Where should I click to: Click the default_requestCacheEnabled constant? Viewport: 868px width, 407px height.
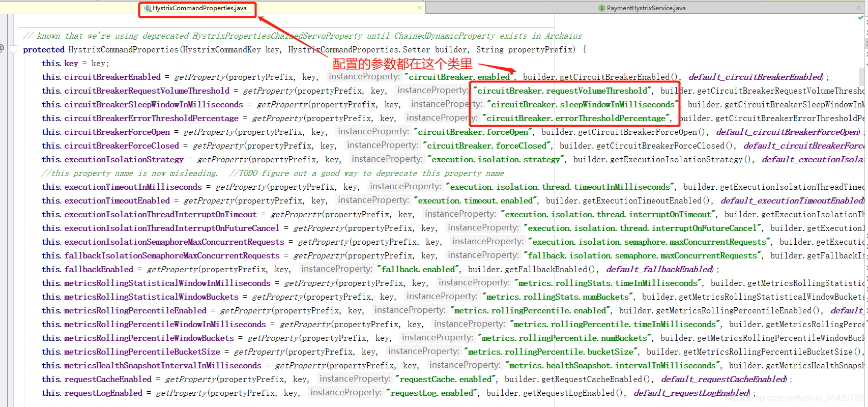(x=724, y=379)
